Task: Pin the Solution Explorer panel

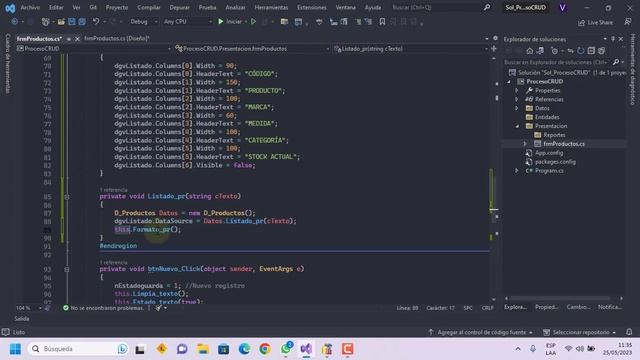Action: coord(613,39)
